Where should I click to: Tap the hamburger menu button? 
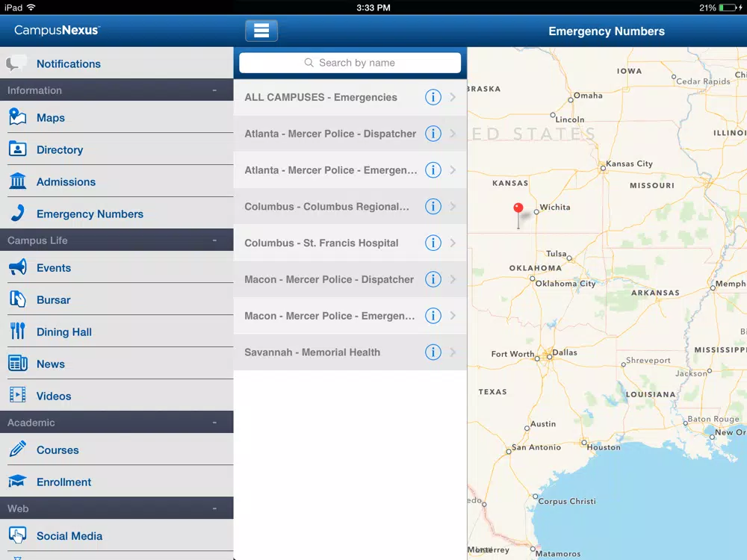point(261,31)
